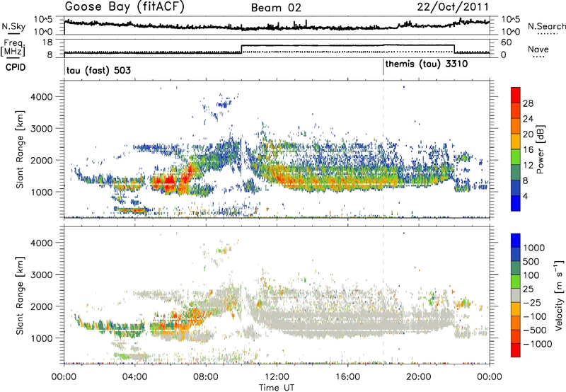
Task: Click the "Beam 02" label
Action: pos(276,8)
